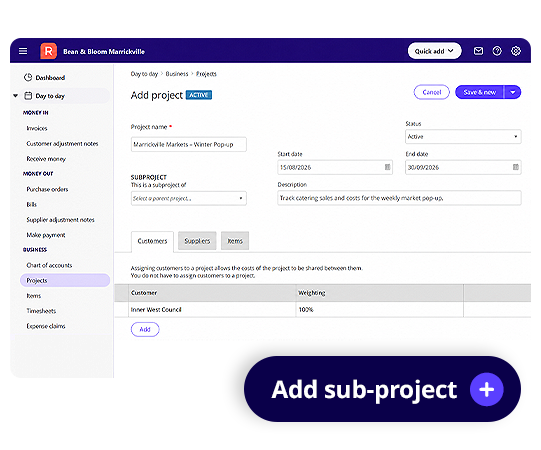This screenshot has width=541, height=450.
Task: Click the plus icon on Add sub-project
Action: coord(486,389)
